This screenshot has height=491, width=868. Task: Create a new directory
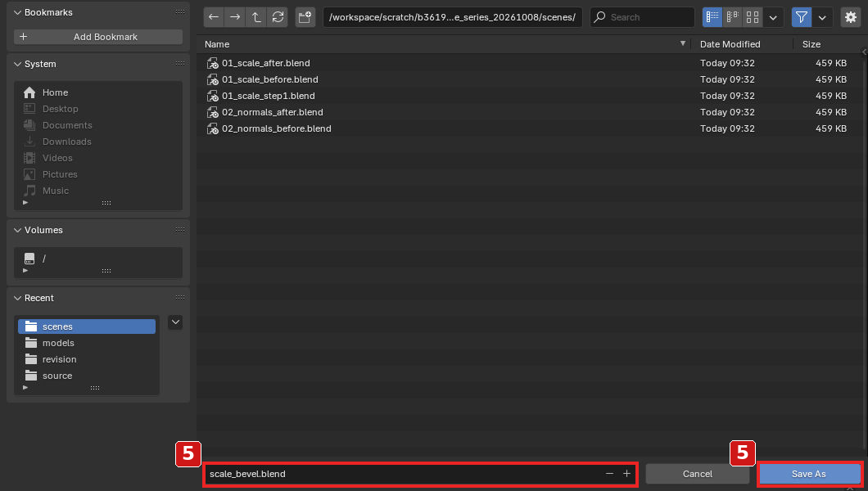click(x=305, y=17)
